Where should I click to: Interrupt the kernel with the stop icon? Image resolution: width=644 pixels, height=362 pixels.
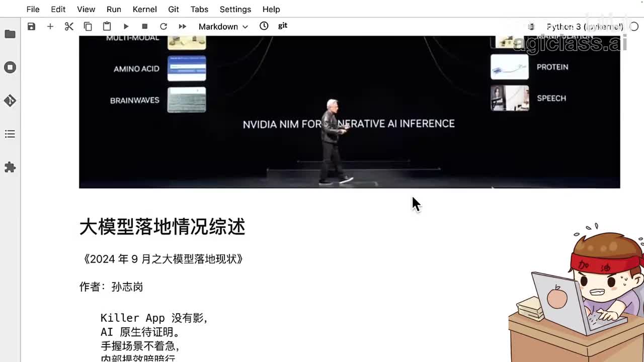click(144, 26)
